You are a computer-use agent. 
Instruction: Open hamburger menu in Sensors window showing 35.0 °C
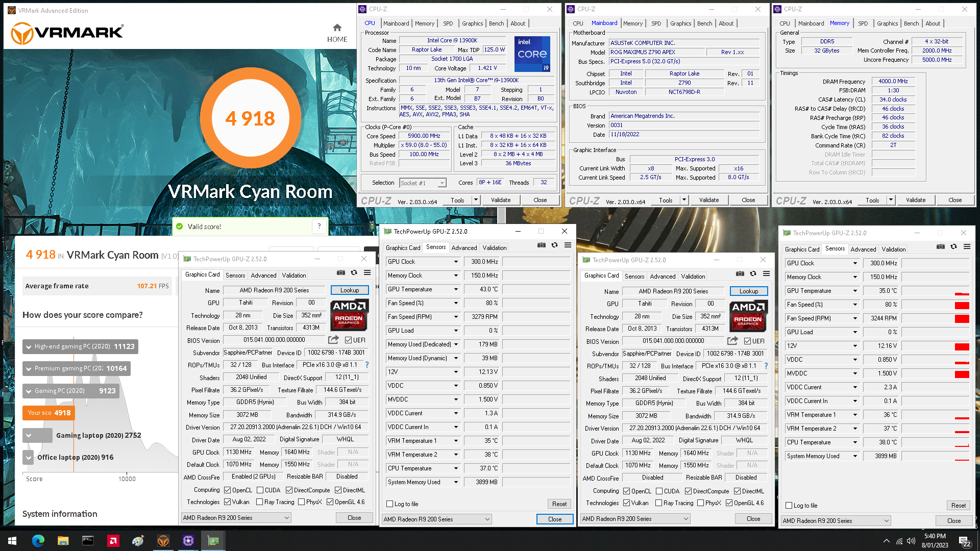967,246
